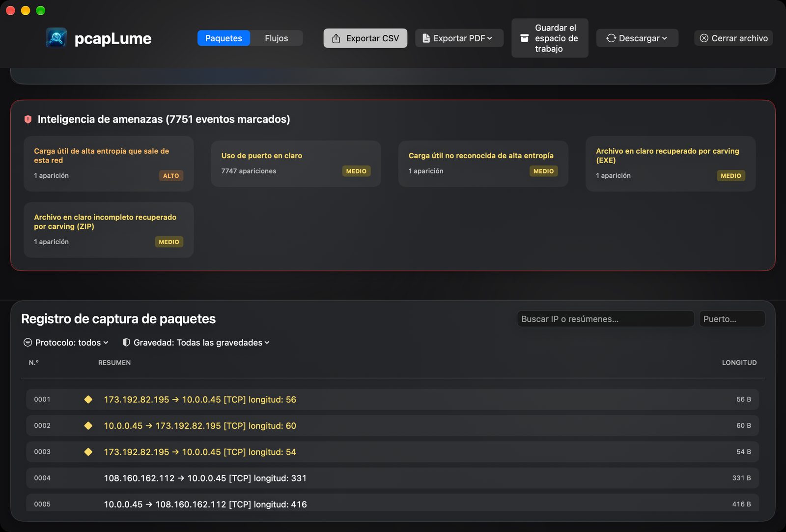The height and width of the screenshot is (532, 786).
Task: Click the 7747 apariciones count text
Action: click(249, 171)
